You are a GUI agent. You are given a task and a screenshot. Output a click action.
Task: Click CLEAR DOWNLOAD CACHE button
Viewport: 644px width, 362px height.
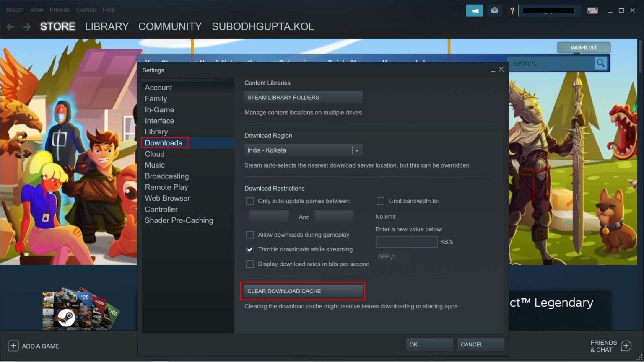pyautogui.click(x=303, y=291)
